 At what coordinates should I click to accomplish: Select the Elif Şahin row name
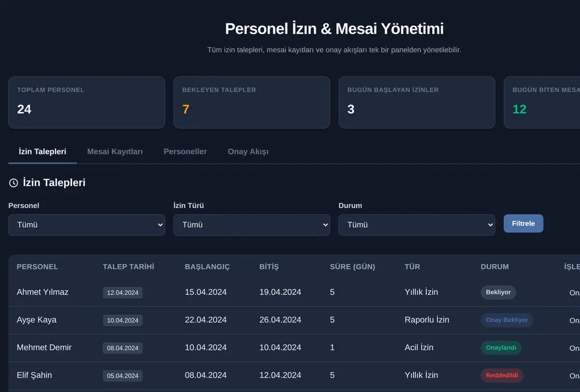[34, 375]
